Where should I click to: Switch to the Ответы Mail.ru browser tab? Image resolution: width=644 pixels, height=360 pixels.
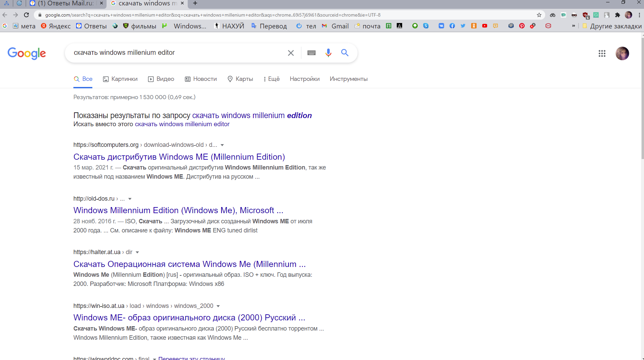click(x=66, y=3)
